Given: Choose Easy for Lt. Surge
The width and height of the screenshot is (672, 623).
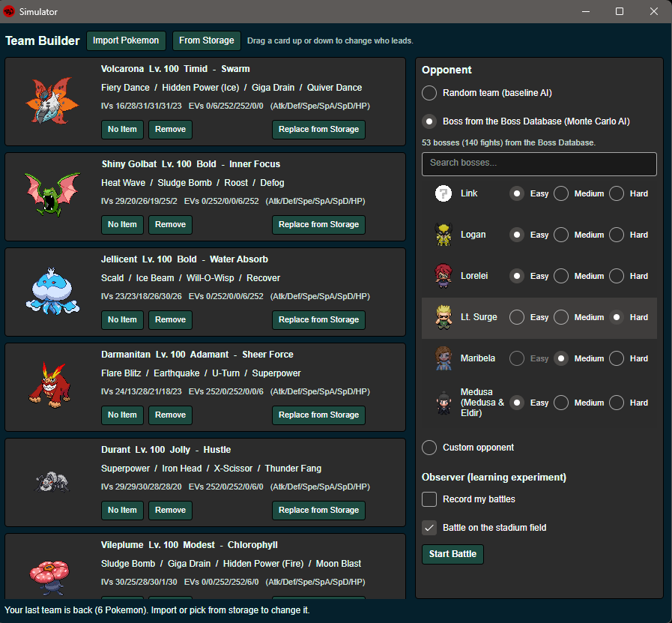Looking at the screenshot, I should (x=517, y=317).
